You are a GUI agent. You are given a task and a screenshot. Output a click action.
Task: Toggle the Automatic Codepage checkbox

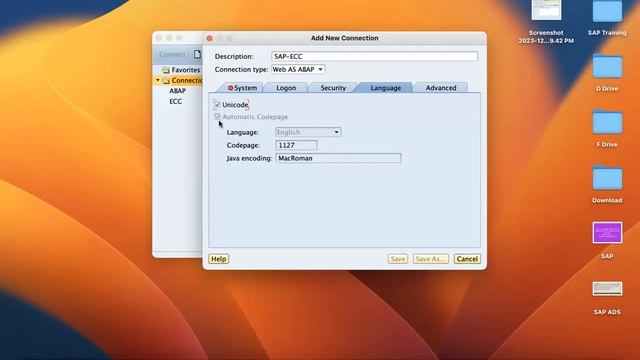click(217, 117)
